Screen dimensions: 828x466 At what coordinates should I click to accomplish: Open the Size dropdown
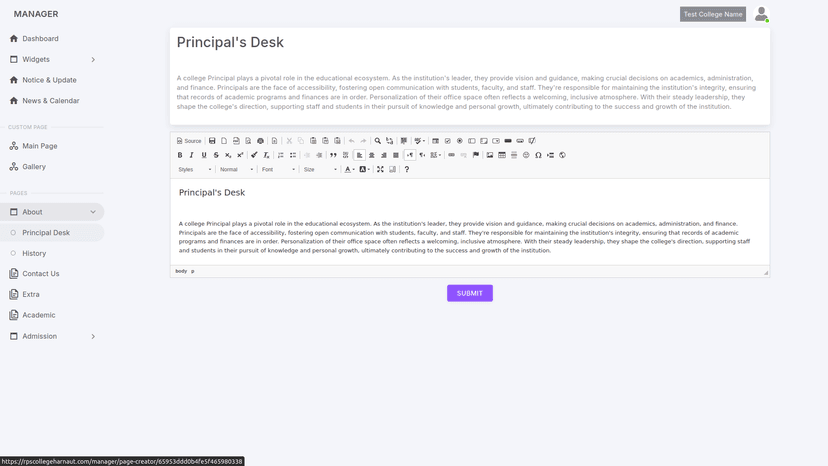[320, 170]
